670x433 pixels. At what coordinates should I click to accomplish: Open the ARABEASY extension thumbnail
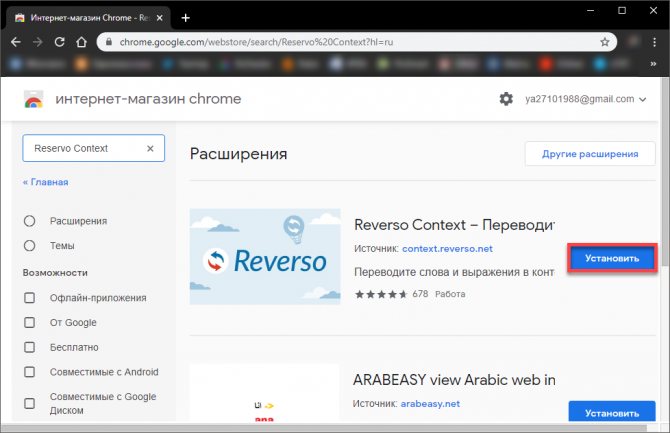(265, 392)
